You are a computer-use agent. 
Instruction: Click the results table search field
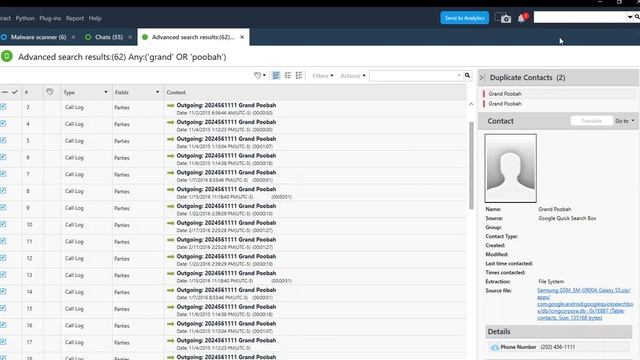pos(412,76)
